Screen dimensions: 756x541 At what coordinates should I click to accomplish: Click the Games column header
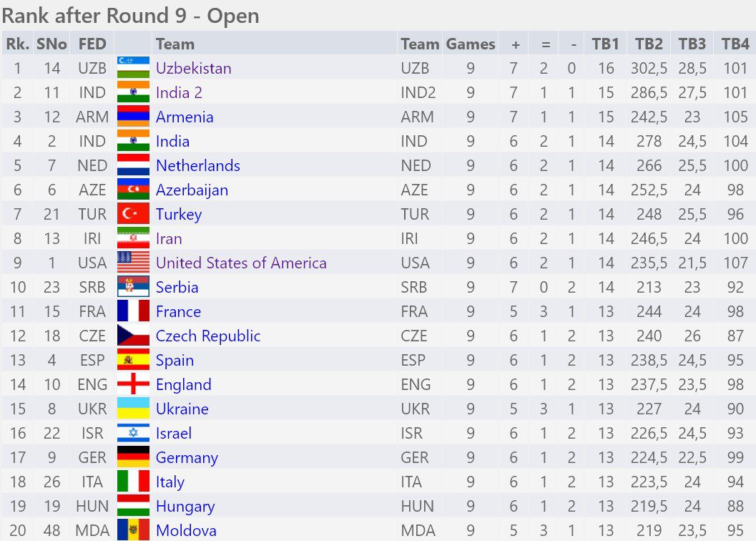471,44
